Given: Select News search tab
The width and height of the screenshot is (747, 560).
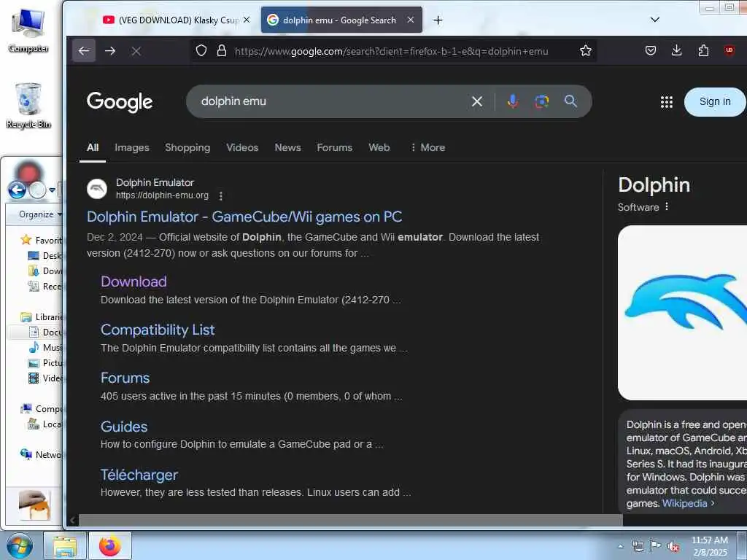Looking at the screenshot, I should point(287,147).
